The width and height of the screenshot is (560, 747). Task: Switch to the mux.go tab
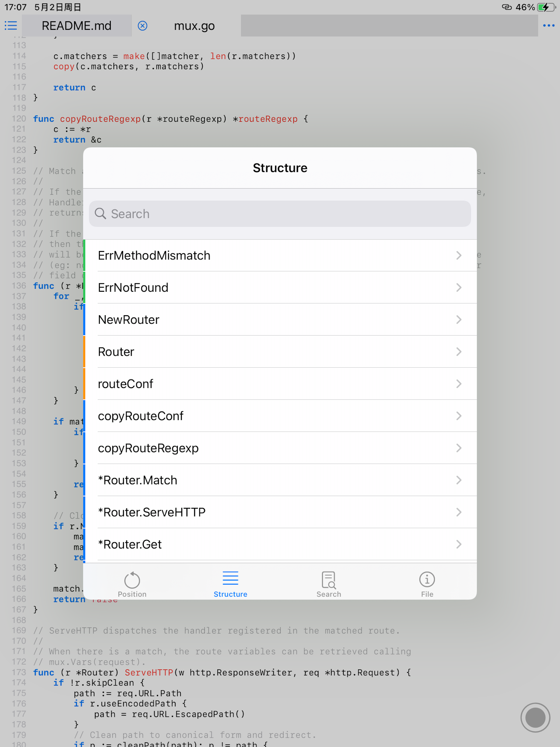194,26
